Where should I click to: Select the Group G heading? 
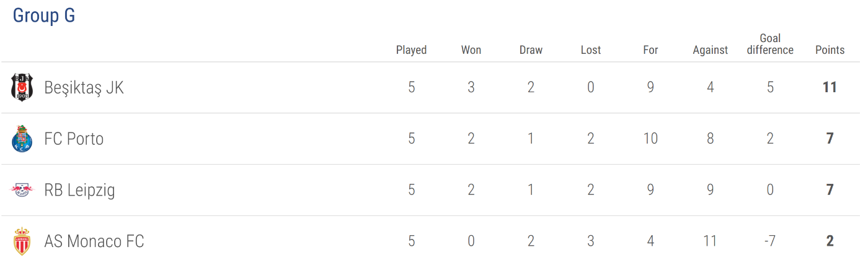44,15
